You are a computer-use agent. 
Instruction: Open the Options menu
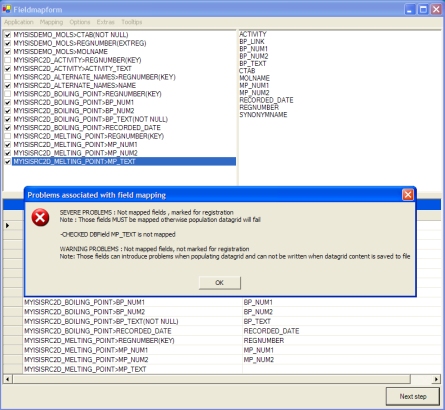pyautogui.click(x=80, y=22)
